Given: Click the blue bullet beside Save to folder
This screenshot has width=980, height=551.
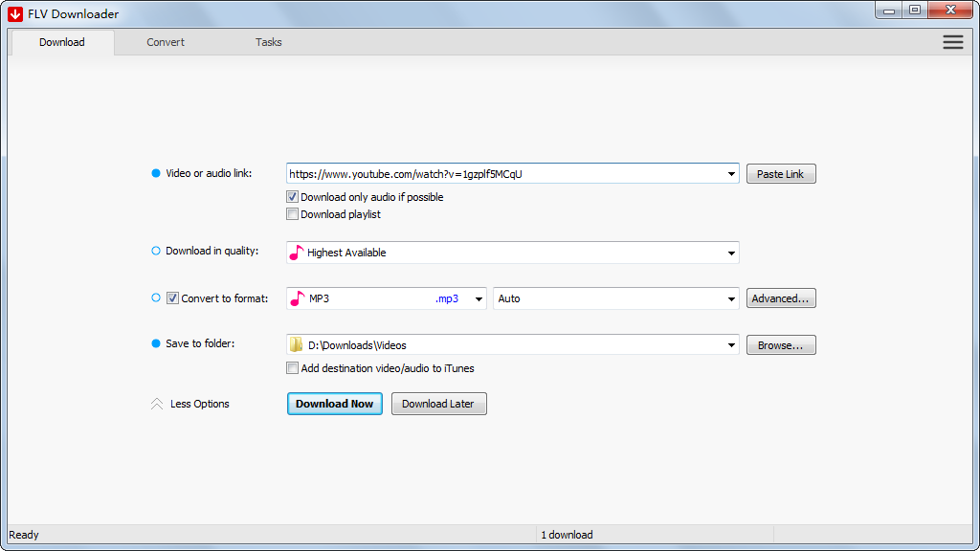Looking at the screenshot, I should coord(156,343).
